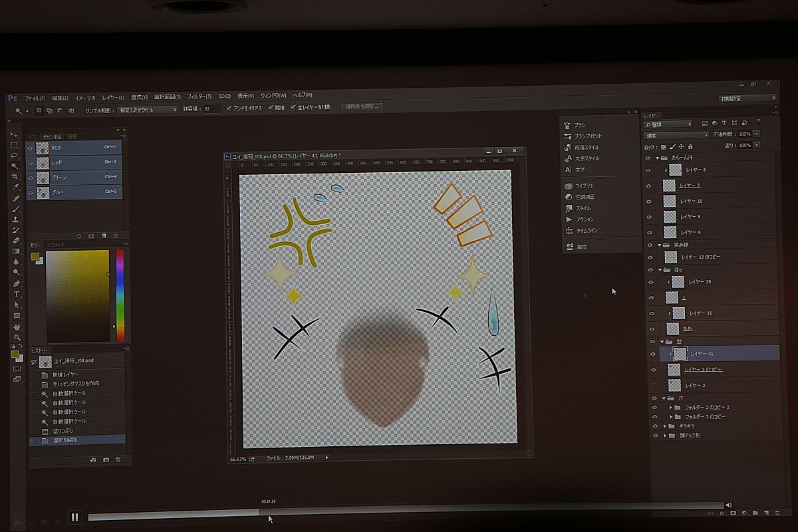The image size is (798, 532).
Task: Open the タイムライン (Timeline) panel icon
Action: (x=569, y=230)
